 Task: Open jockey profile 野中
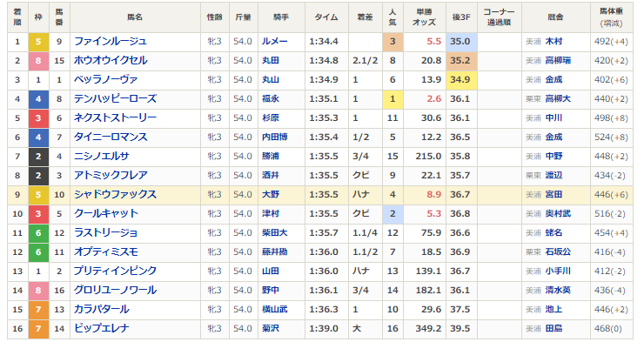271,291
